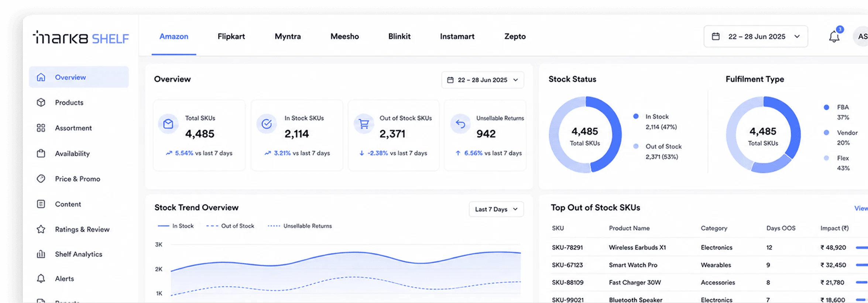The image size is (868, 303).
Task: Click the Out of Stock legend dot
Action: [x=636, y=146]
